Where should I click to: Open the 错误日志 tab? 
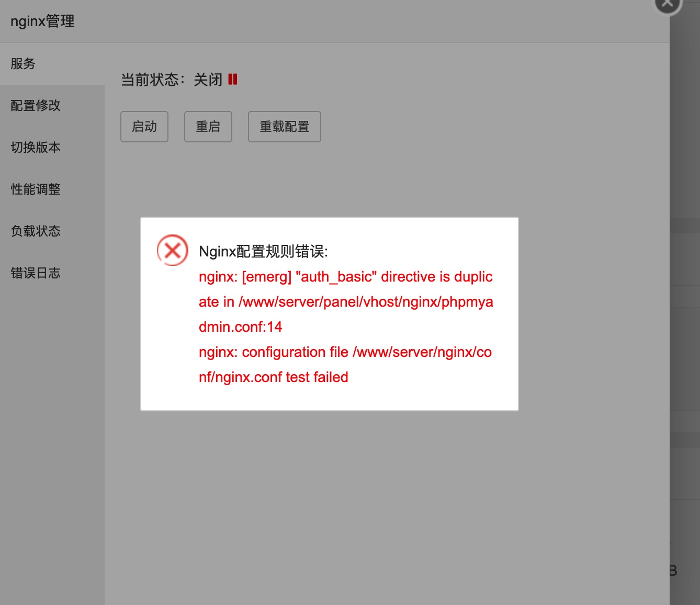point(52,273)
